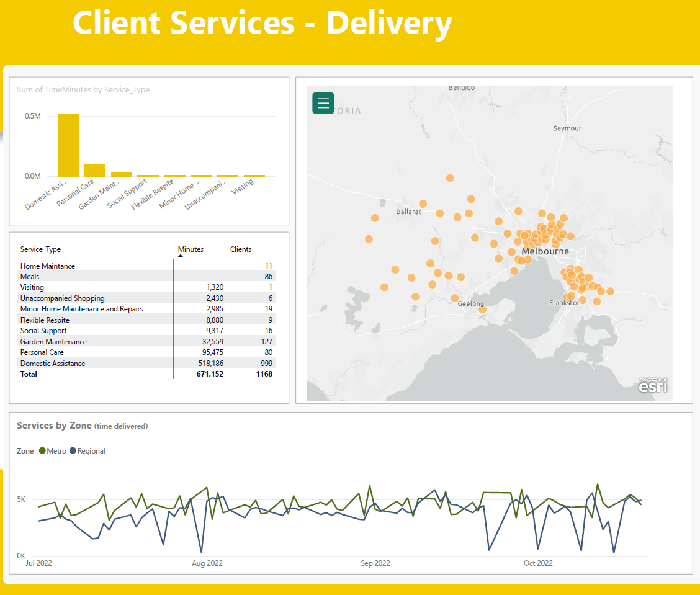This screenshot has width=700, height=595.
Task: Click the Ballarat label on map
Action: 408,212
